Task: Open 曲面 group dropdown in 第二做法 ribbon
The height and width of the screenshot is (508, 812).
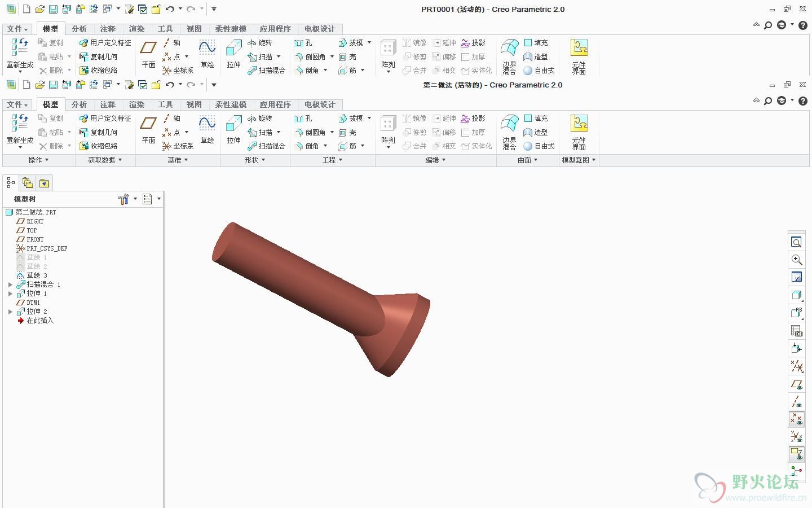Action: (527, 160)
